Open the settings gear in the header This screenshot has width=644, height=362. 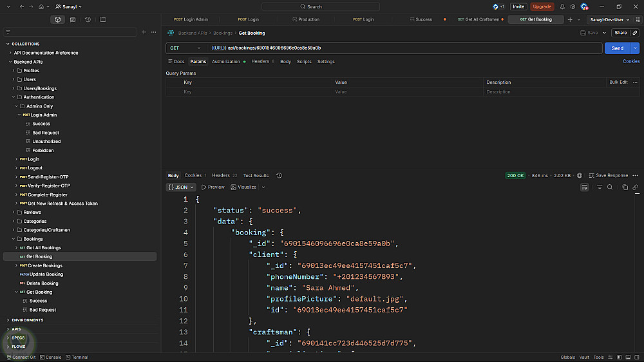[x=573, y=6]
